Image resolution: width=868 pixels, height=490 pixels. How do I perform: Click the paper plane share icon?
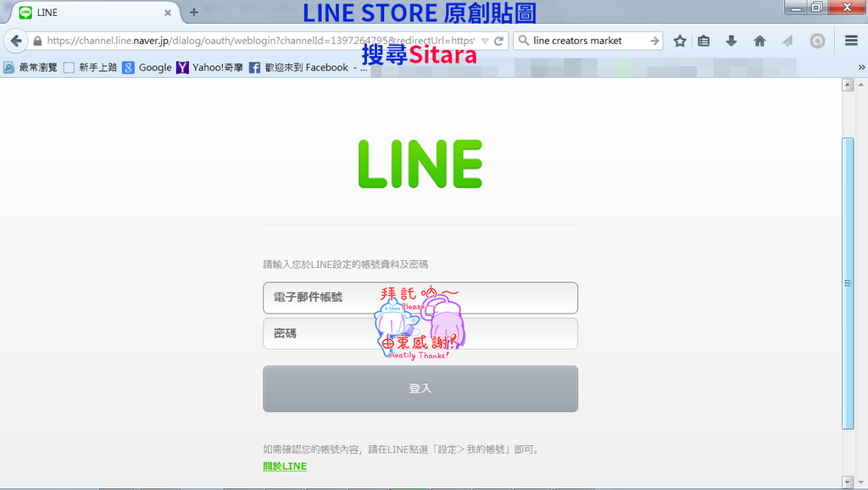point(787,41)
